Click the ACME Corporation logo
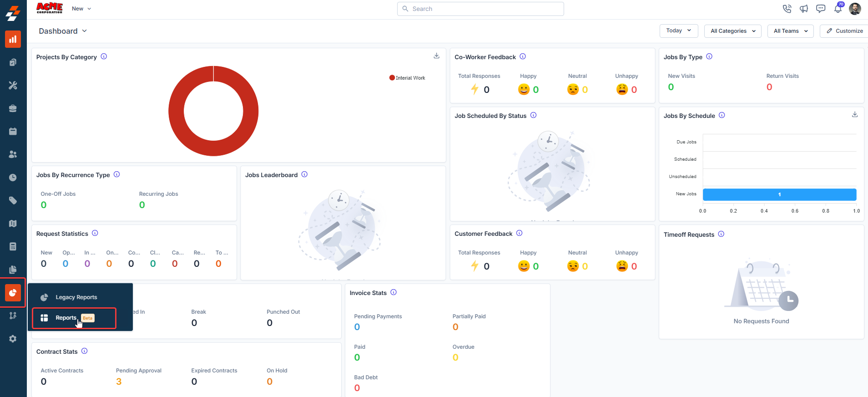Viewport: 868px width, 397px height. (50, 8)
